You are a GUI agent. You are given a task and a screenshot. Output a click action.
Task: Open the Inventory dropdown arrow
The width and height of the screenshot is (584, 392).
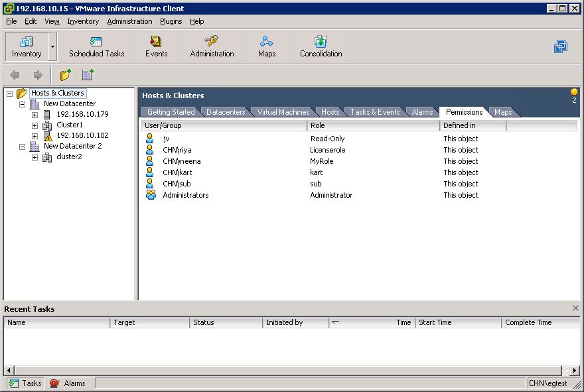(x=52, y=46)
